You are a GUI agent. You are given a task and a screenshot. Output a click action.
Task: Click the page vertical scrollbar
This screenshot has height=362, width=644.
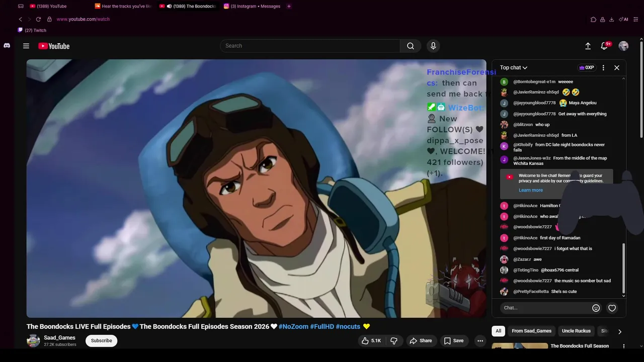pos(641,90)
